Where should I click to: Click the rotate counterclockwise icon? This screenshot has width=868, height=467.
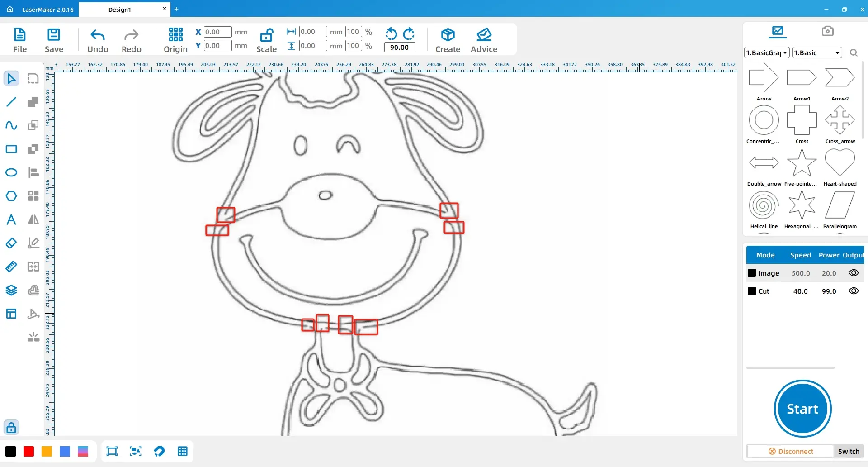coord(391,34)
